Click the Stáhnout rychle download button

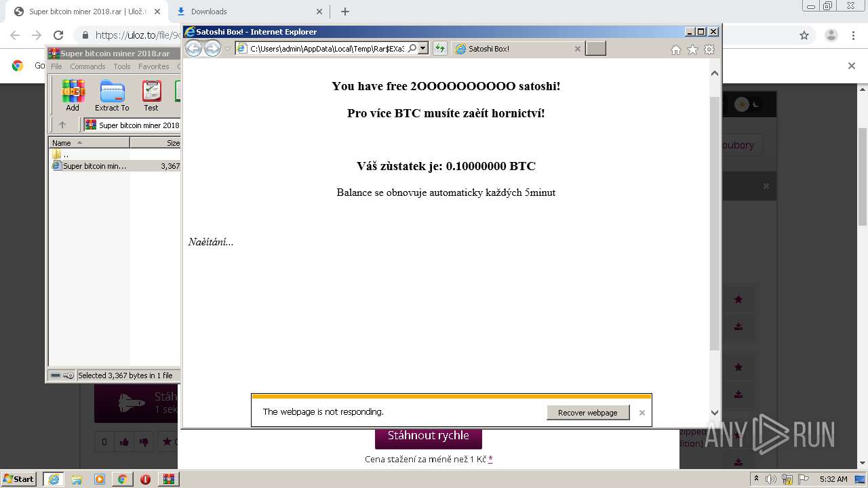click(x=428, y=436)
